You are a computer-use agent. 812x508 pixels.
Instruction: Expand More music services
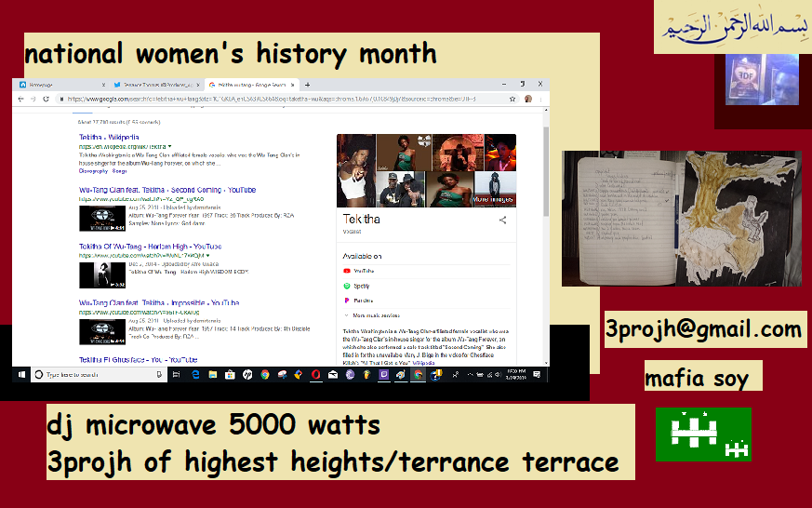pos(372,315)
